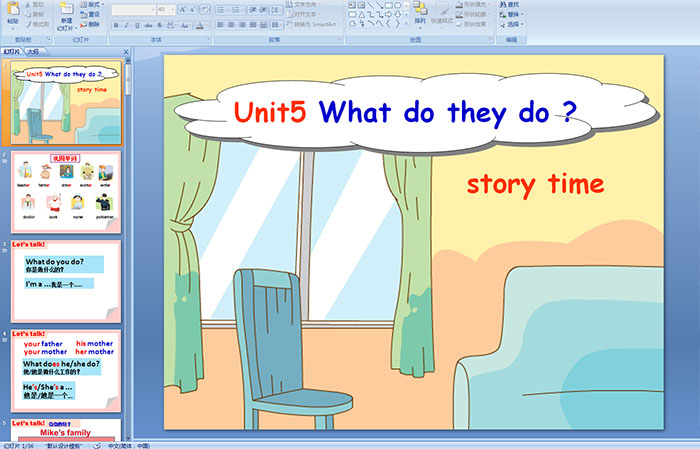Select the Down Arrow shape

397,15
